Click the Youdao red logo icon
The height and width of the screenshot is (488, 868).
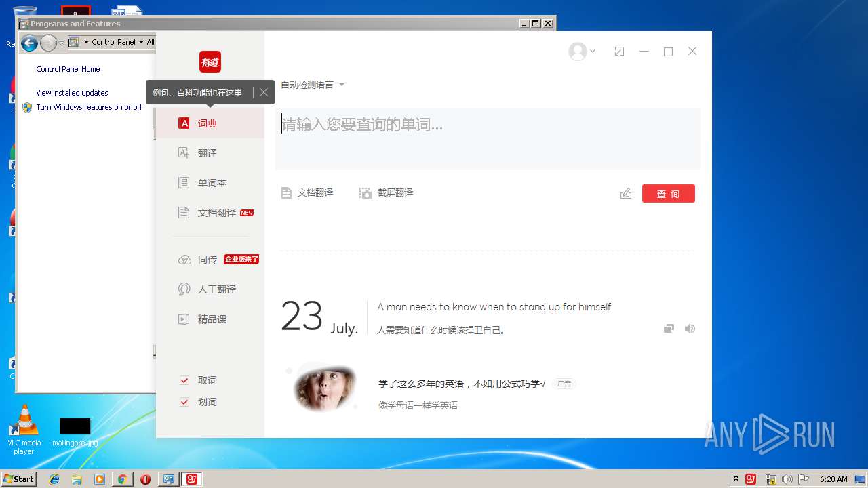click(x=210, y=62)
